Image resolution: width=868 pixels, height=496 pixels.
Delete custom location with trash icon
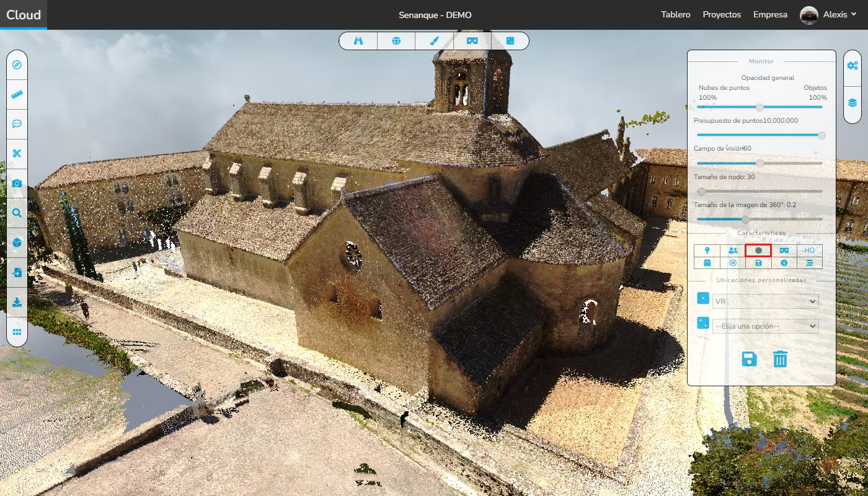coord(780,359)
